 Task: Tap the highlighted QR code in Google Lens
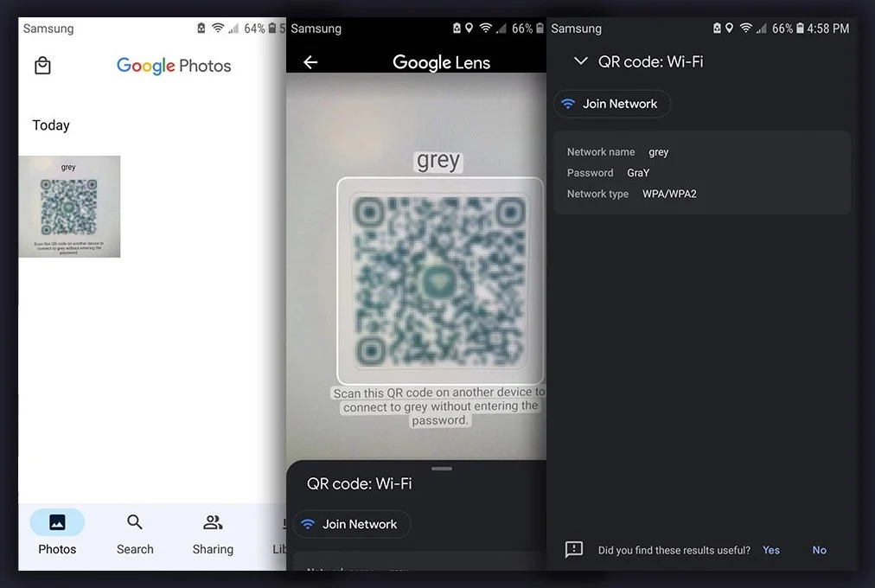coord(440,281)
